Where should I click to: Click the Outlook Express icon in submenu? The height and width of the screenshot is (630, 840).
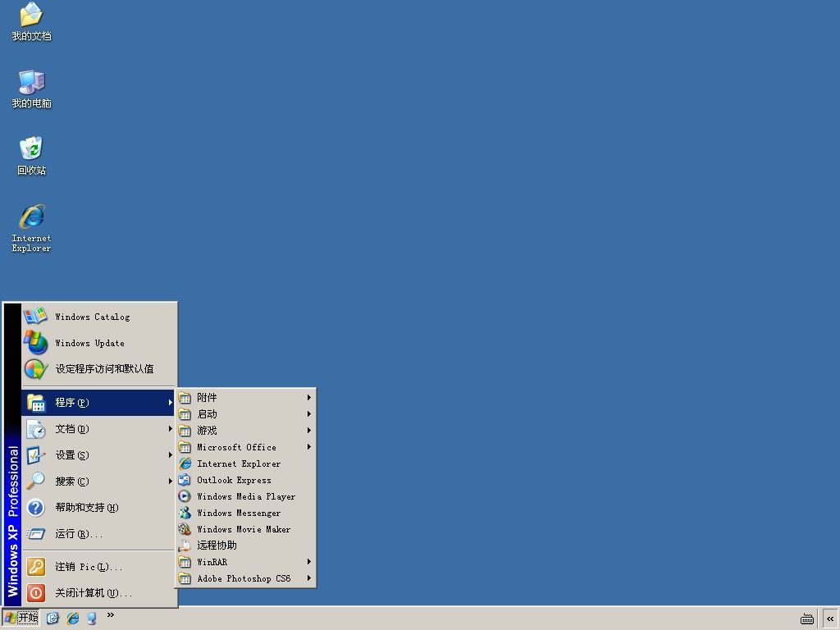(185, 480)
